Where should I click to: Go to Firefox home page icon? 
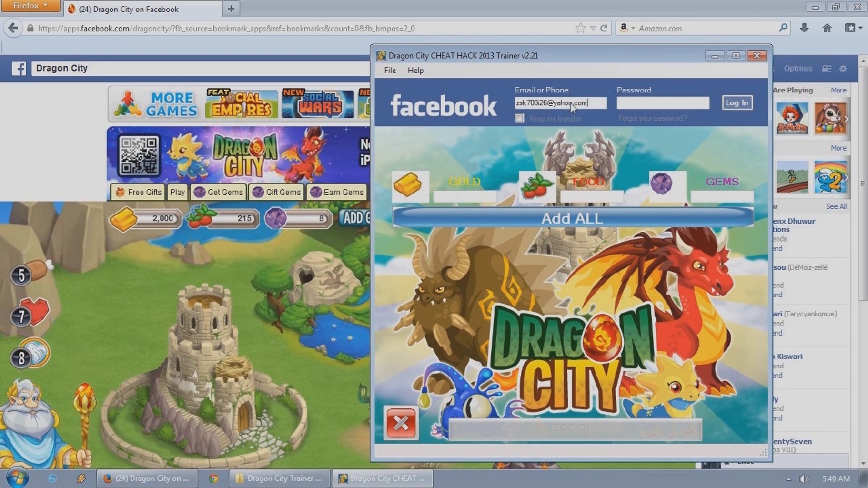click(827, 28)
